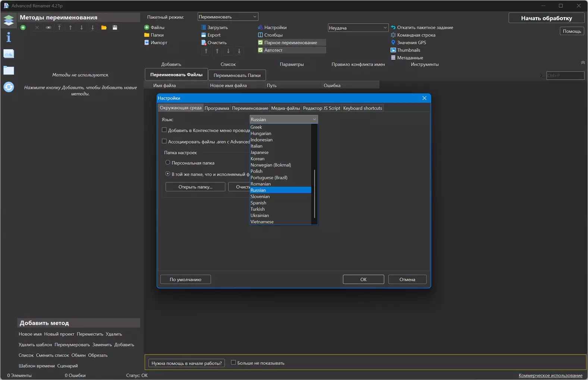Click the По умолчанию button

[185, 279]
